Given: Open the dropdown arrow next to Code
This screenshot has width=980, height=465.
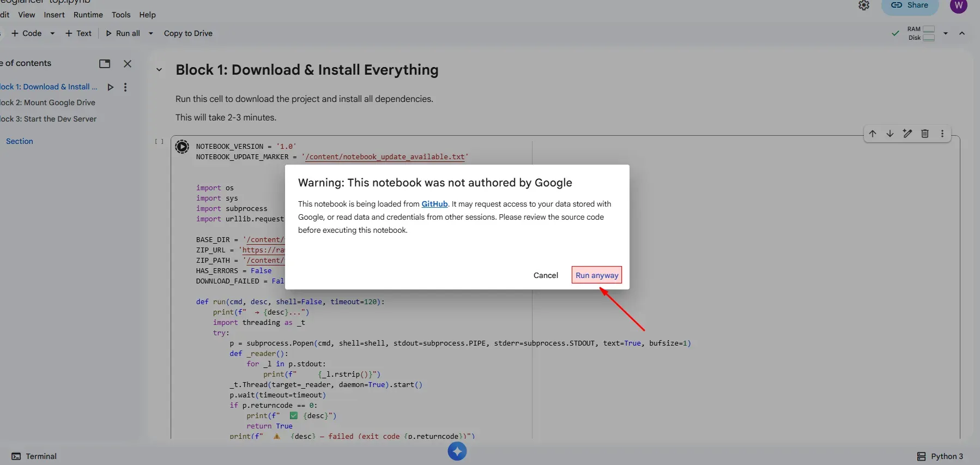Looking at the screenshot, I should click(52, 33).
